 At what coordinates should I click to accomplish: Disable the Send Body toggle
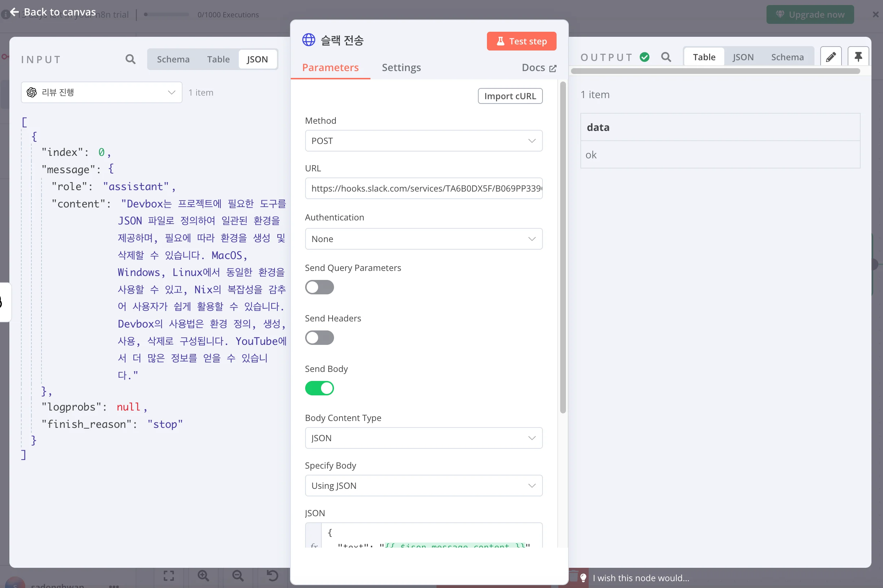click(x=319, y=388)
